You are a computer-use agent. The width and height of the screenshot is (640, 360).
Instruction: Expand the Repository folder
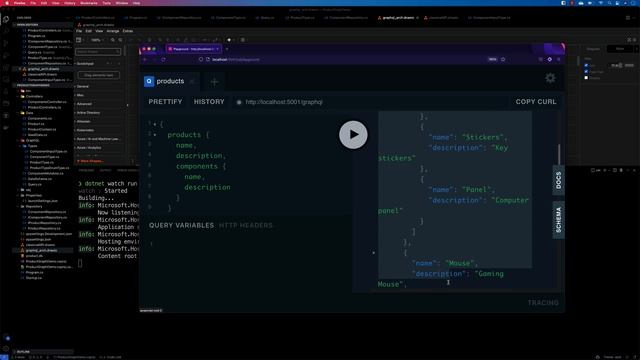click(34, 207)
